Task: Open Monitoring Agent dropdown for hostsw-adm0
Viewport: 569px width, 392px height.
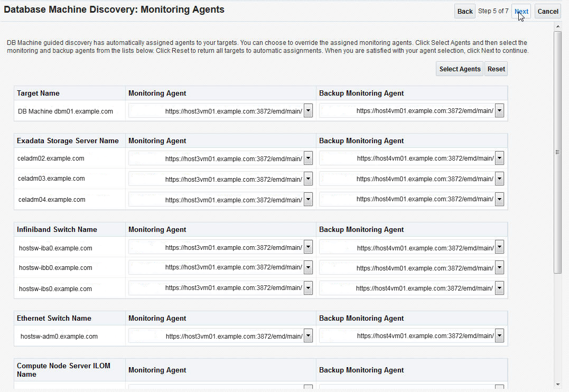Action: pyautogui.click(x=308, y=335)
